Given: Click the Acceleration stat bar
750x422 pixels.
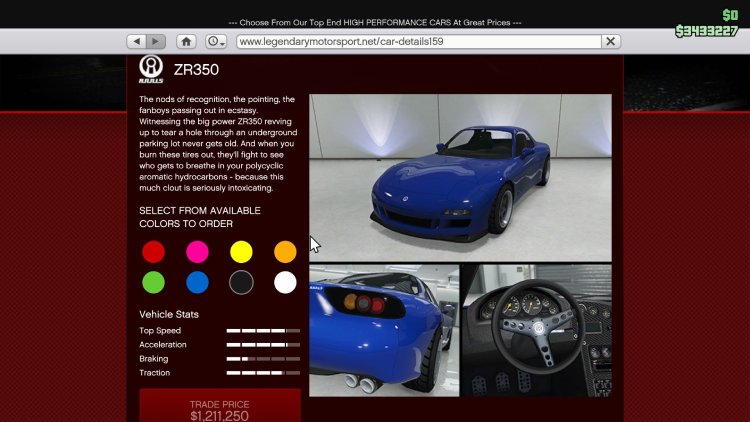Looking at the screenshot, I should click(263, 344).
